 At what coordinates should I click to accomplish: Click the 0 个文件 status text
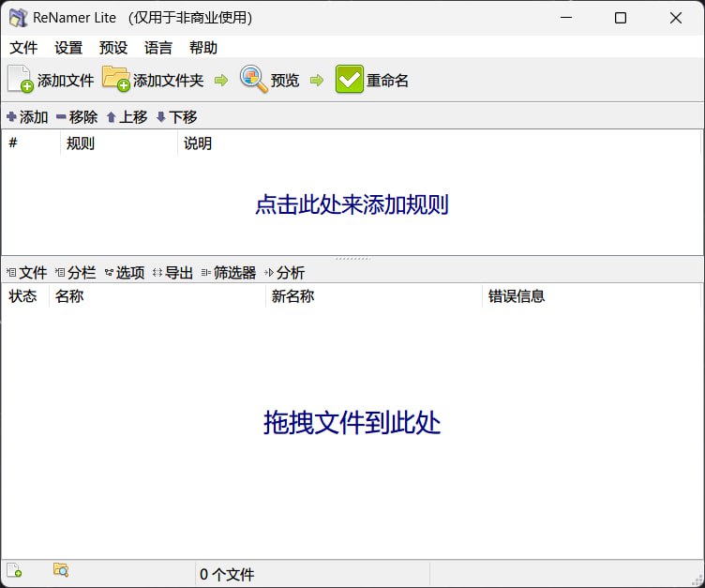tap(227, 574)
